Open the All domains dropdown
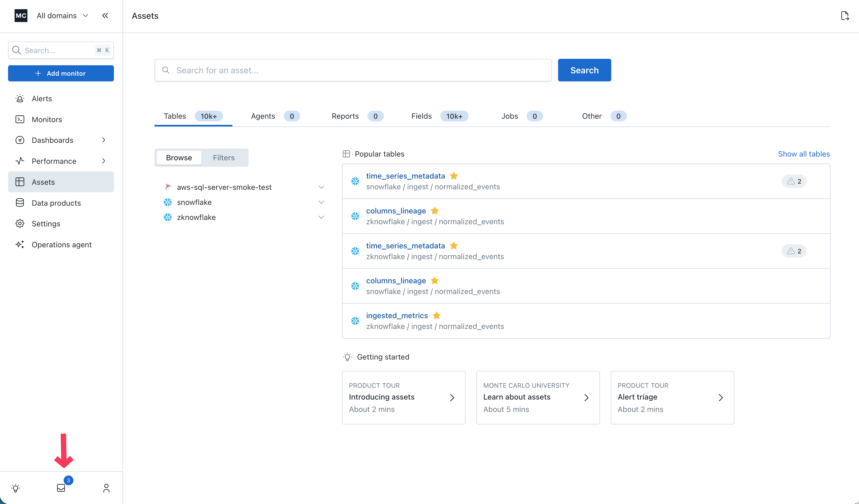 pos(62,16)
